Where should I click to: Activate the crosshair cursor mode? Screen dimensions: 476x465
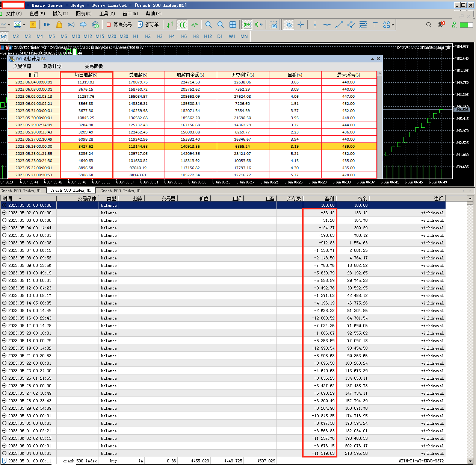[301, 25]
